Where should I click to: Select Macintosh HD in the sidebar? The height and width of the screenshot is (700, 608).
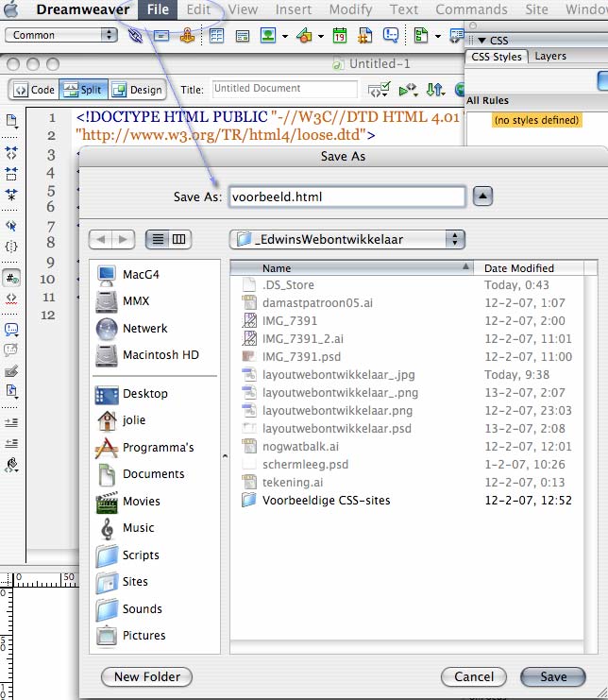click(x=147, y=355)
